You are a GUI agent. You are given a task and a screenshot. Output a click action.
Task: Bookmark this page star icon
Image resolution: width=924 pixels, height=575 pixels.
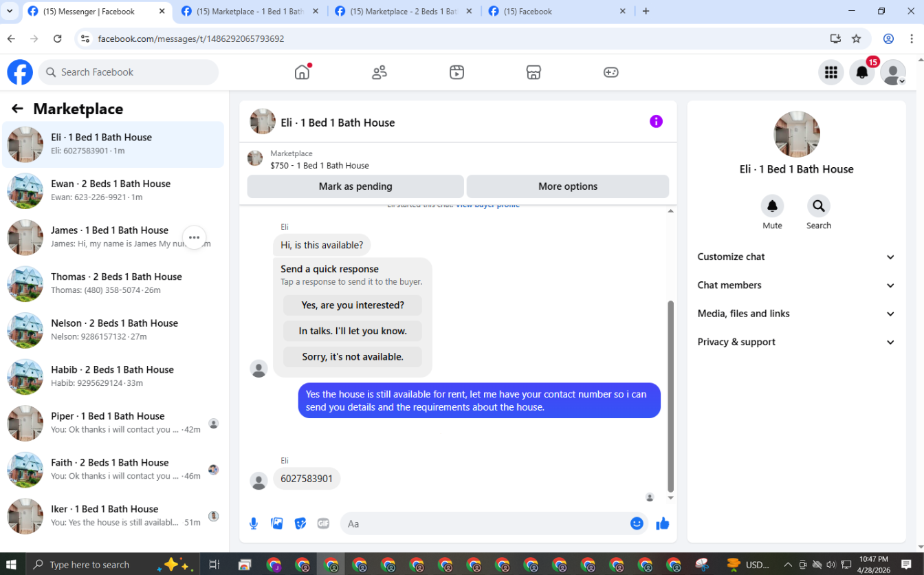pyautogui.click(x=856, y=39)
